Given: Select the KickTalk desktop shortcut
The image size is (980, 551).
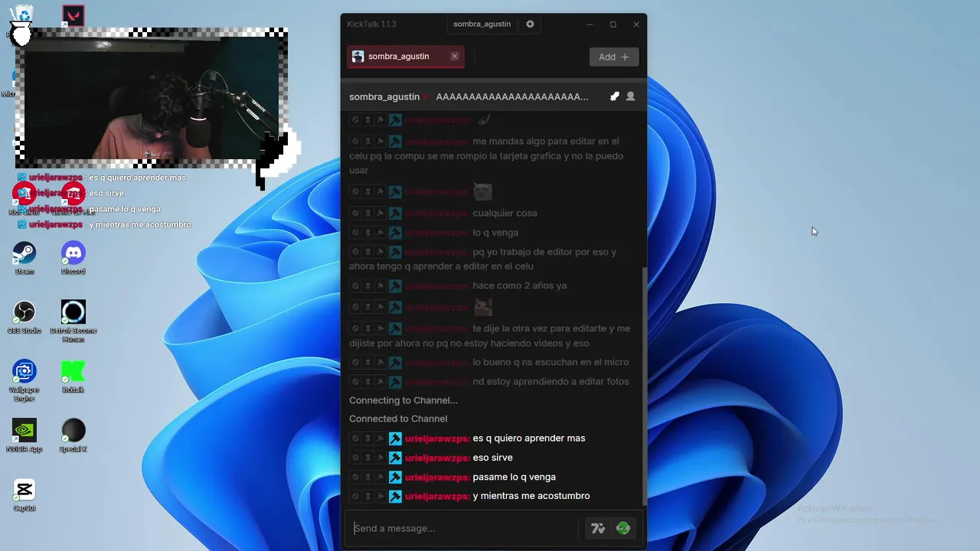Looking at the screenshot, I should (73, 376).
